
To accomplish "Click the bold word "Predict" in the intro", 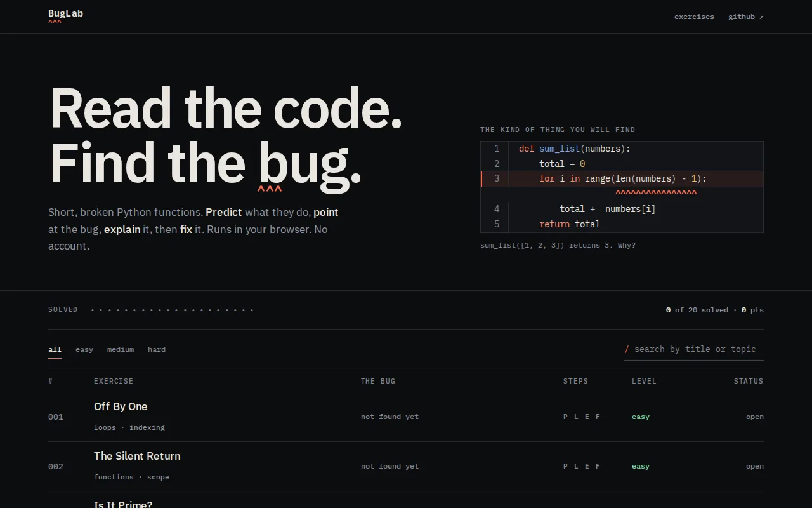I will coord(224,212).
